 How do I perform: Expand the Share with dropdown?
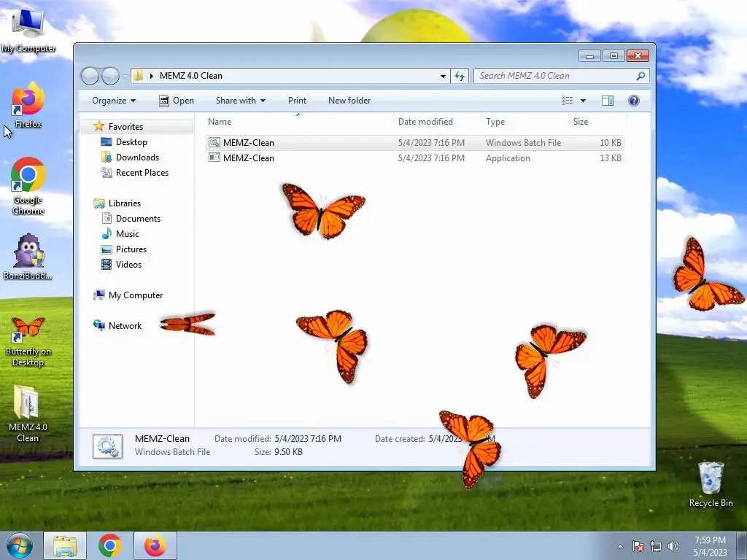tap(241, 101)
